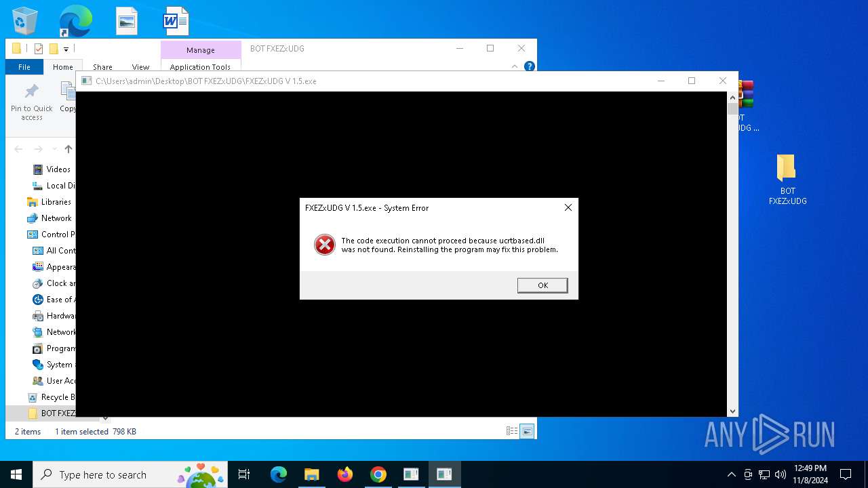Switch to the Home ribbon tab
Viewport: 868px width, 488px height.
(62, 67)
